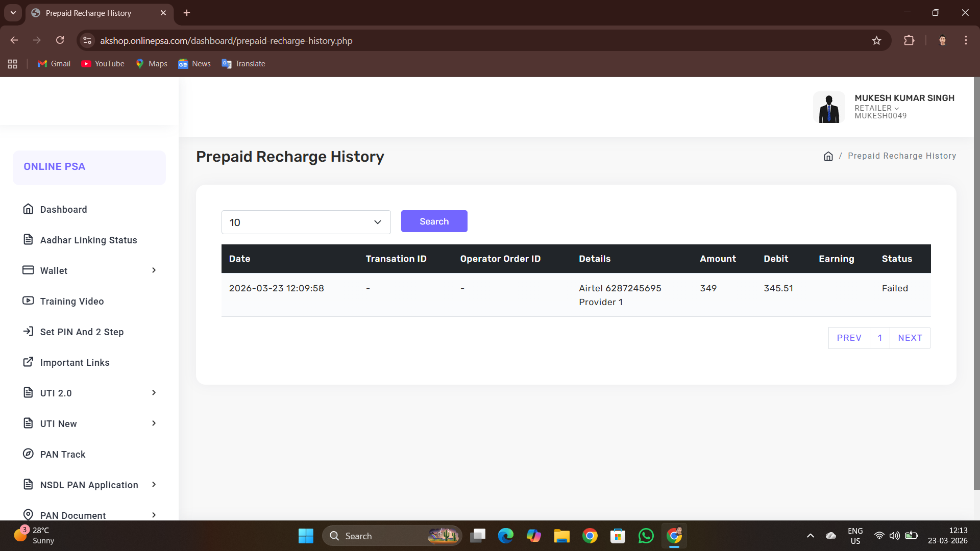Click the Training Video play icon
The image size is (980, 551).
click(28, 300)
